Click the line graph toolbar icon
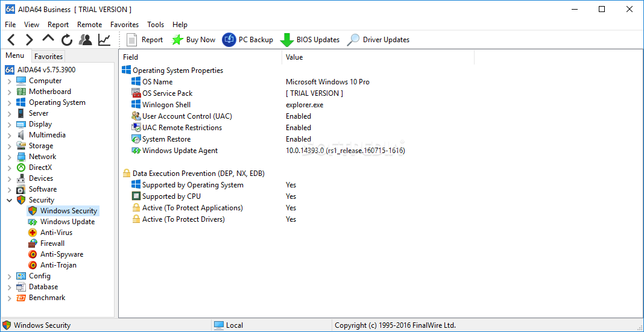Image resolution: width=644 pixels, height=332 pixels. tap(104, 40)
